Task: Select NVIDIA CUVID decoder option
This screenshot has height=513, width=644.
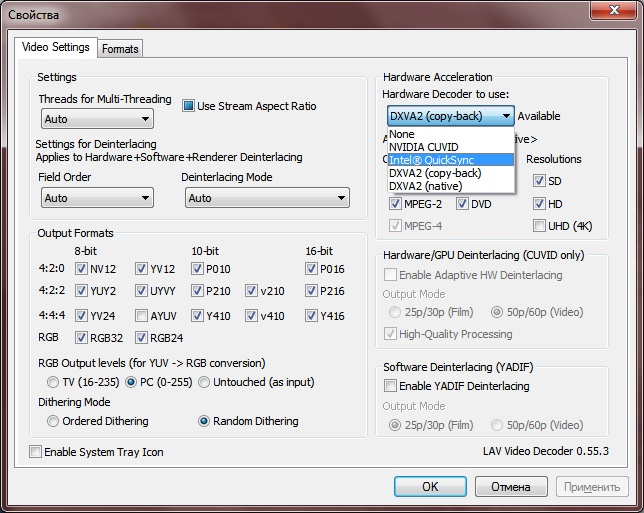Action: click(424, 147)
